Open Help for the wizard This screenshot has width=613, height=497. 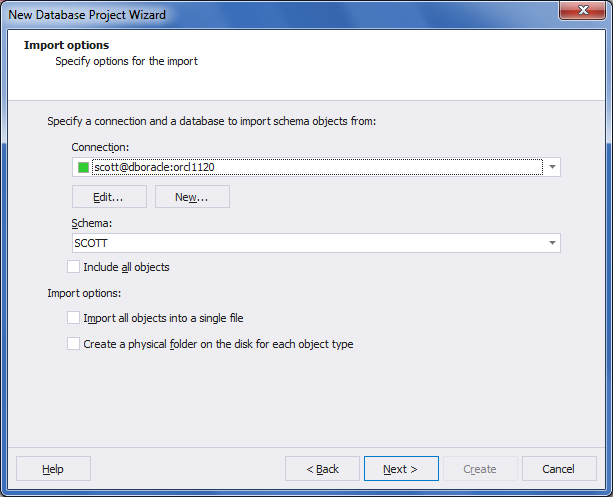point(53,469)
